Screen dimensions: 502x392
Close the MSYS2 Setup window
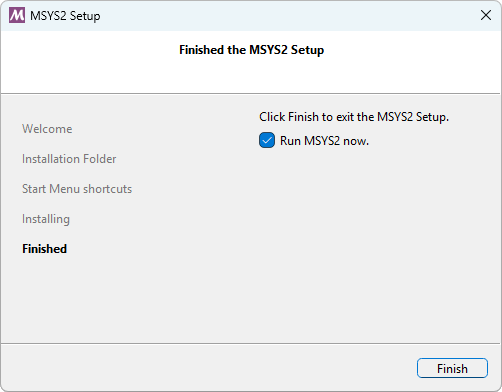click(x=486, y=15)
